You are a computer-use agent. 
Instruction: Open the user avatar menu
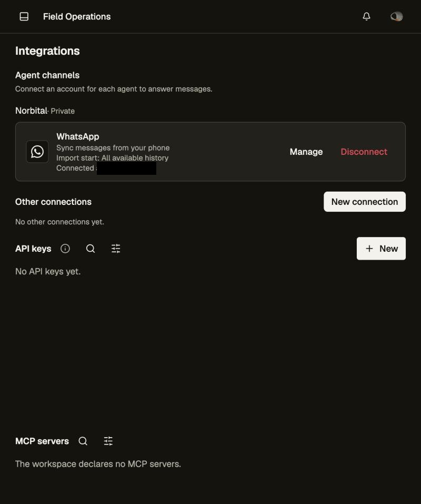tap(397, 16)
